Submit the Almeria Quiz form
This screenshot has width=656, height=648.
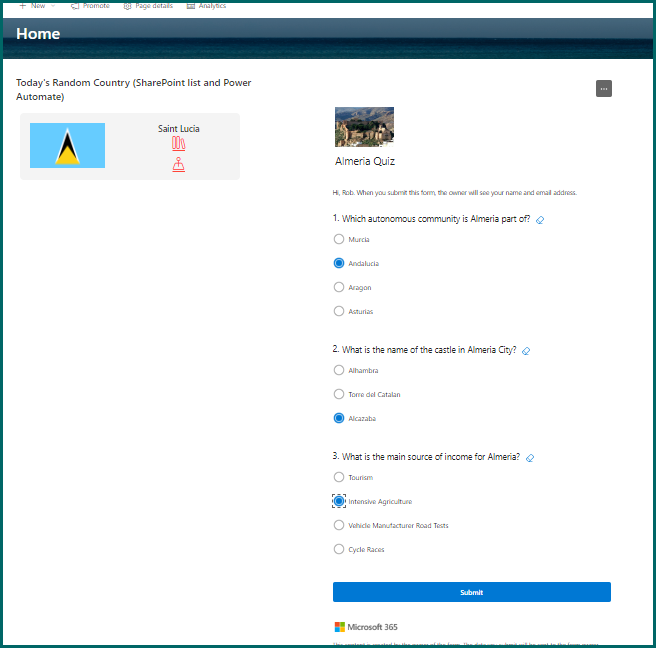[x=472, y=592]
